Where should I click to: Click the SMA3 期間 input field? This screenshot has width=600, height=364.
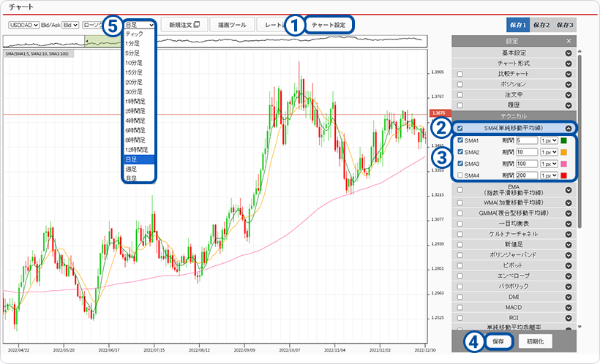point(526,164)
